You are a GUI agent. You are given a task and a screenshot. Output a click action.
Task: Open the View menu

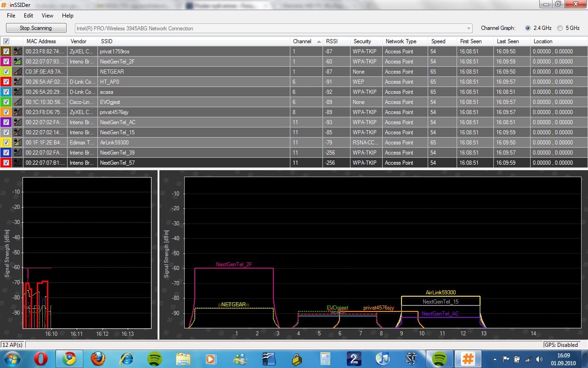[47, 16]
